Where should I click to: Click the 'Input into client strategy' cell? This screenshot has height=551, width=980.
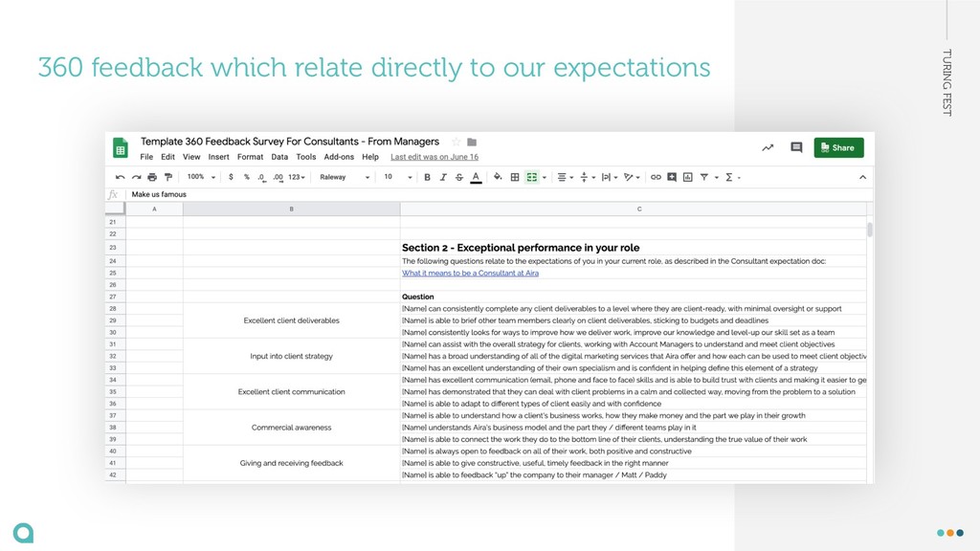[x=291, y=356]
